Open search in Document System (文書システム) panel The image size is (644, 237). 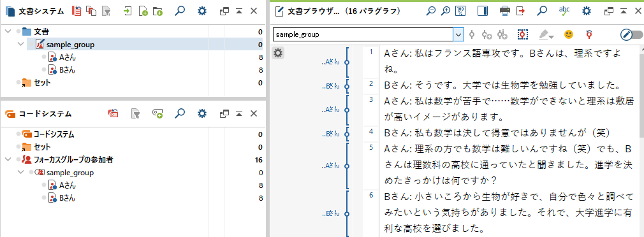(179, 11)
